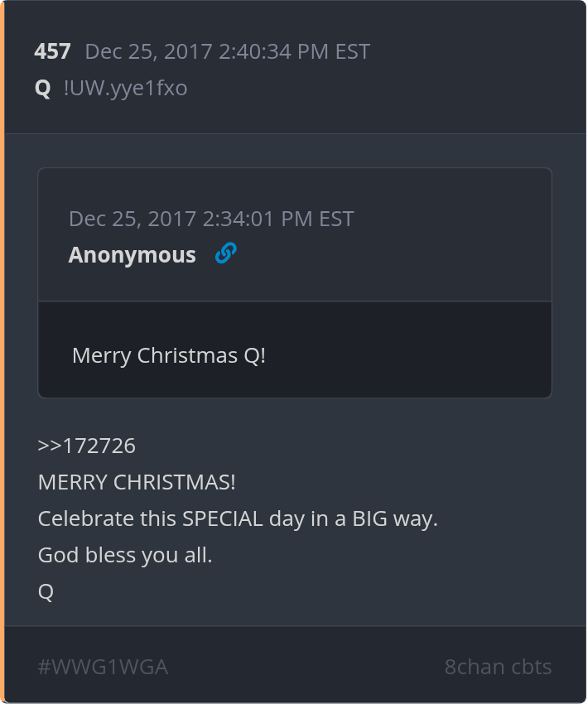Open the >>172726 reply reference
This screenshot has height=704, width=588.
click(x=86, y=446)
